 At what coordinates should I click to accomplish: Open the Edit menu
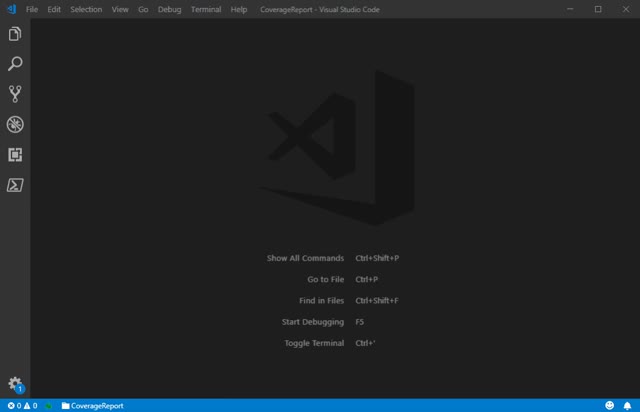point(54,9)
